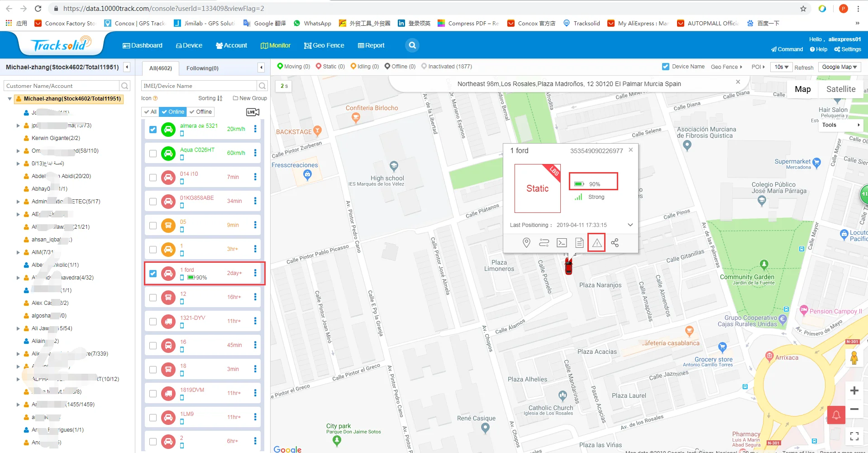Bookmark this page with the star icon

click(803, 9)
